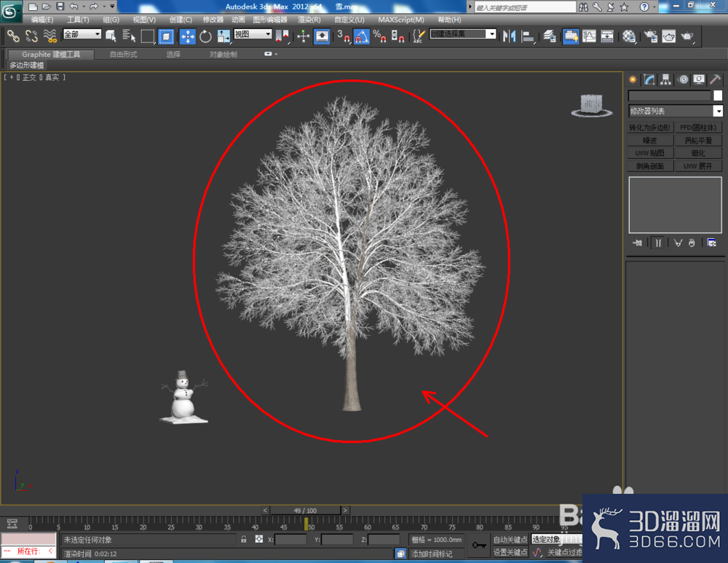
Task: Click Edit Named Selection Sets icon
Action: 419,36
